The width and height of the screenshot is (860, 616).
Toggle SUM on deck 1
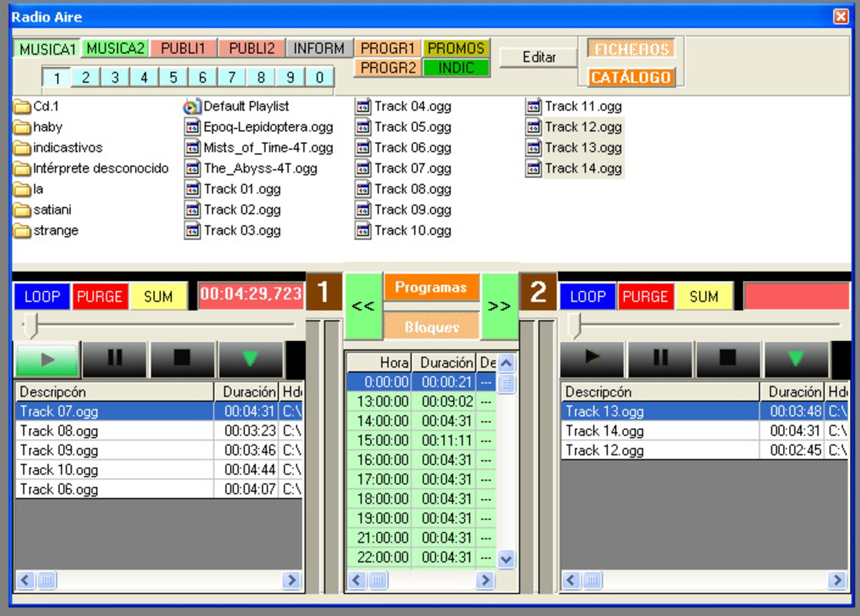[159, 296]
